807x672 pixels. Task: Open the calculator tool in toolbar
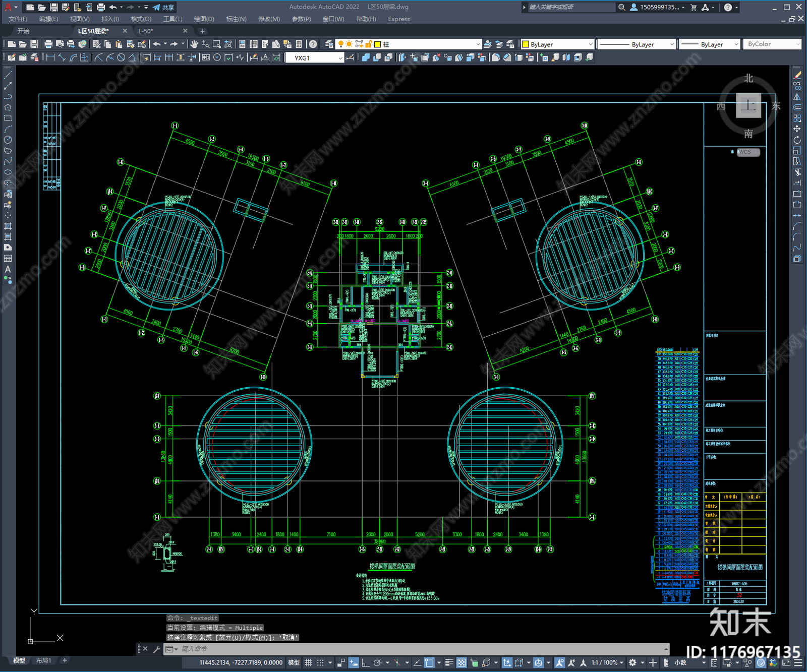coord(299,44)
